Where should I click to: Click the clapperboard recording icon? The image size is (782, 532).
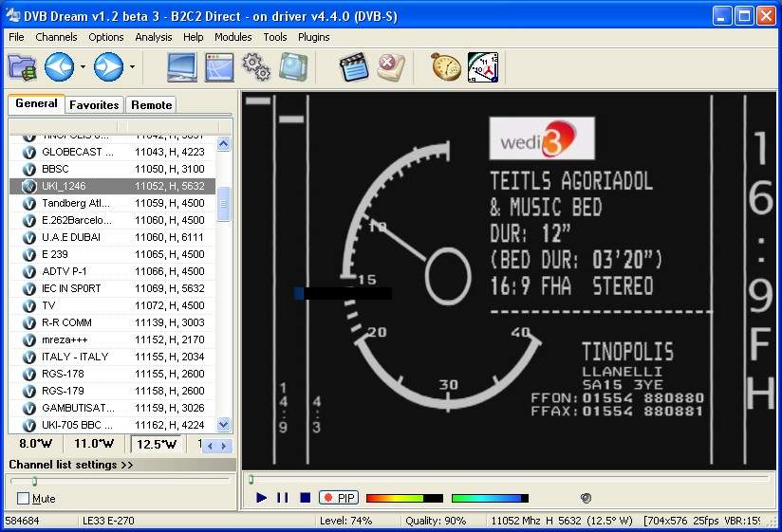(x=354, y=67)
